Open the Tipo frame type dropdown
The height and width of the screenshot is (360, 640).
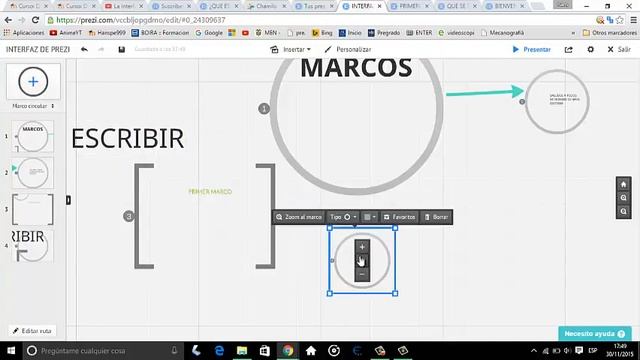pyautogui.click(x=343, y=217)
